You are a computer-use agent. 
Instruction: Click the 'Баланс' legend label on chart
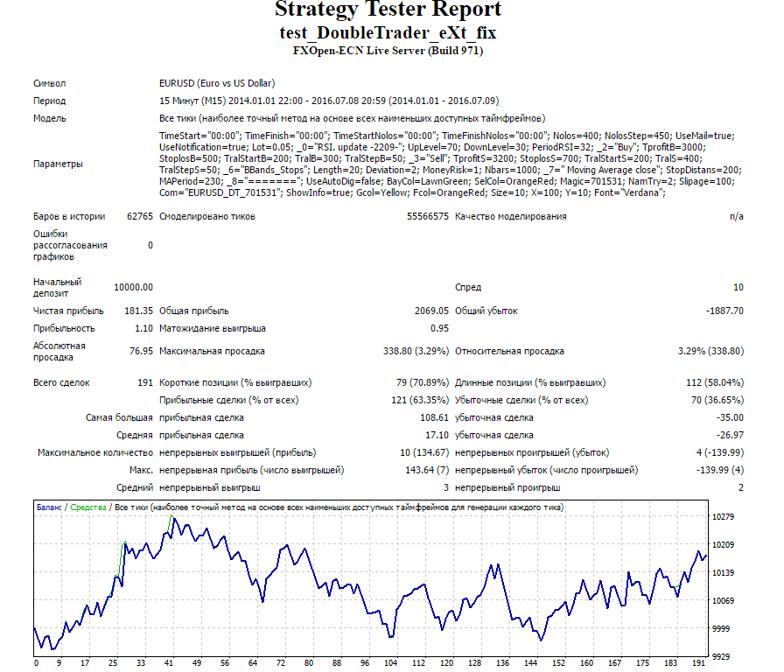click(x=49, y=507)
